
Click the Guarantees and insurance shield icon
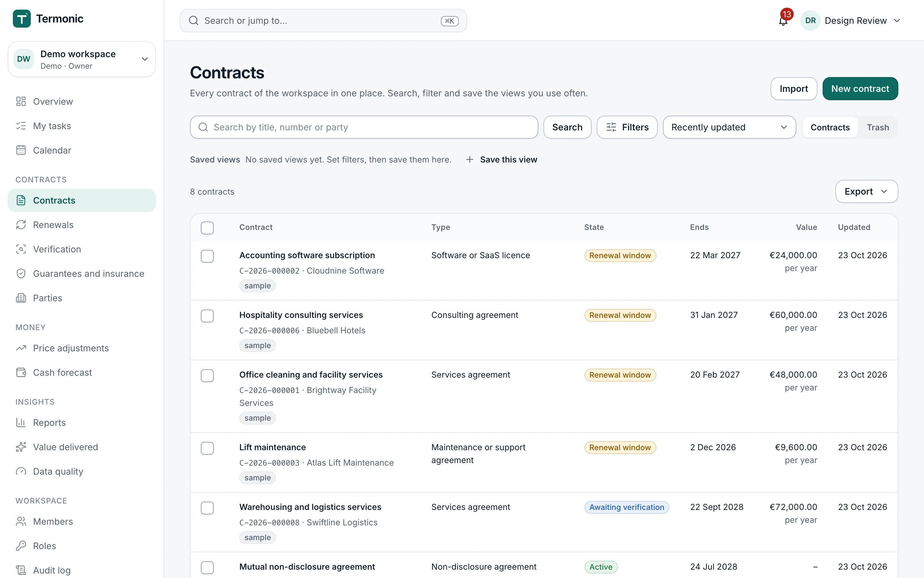point(21,274)
